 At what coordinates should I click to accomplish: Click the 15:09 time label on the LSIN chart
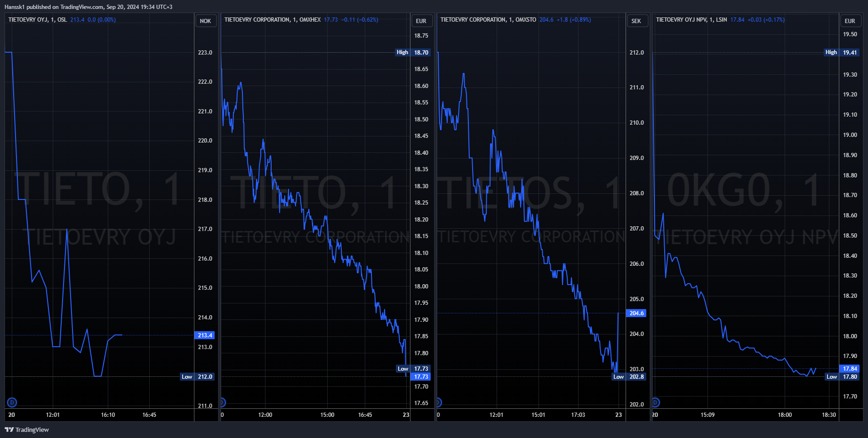(x=707, y=415)
